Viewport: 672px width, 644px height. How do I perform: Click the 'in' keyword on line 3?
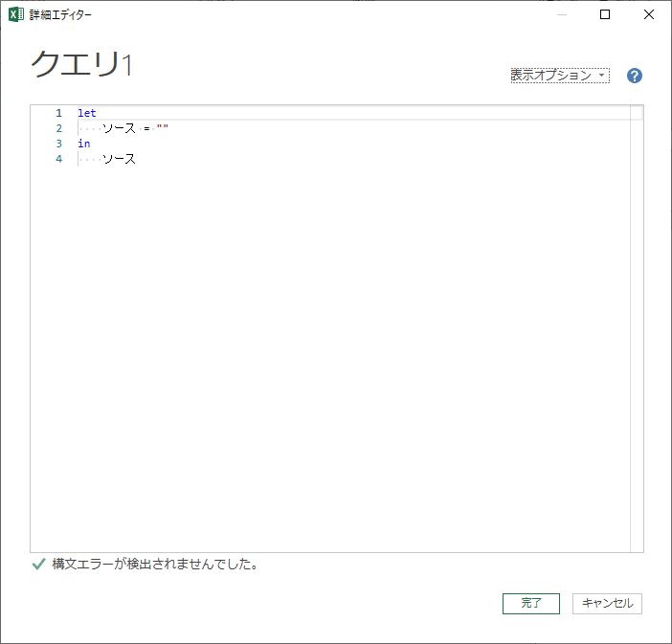[x=84, y=144]
